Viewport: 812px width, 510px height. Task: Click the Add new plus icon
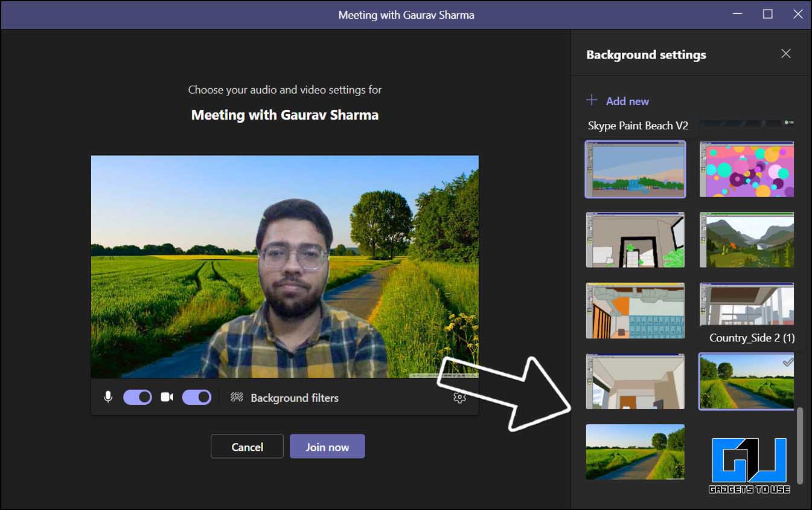coord(592,100)
